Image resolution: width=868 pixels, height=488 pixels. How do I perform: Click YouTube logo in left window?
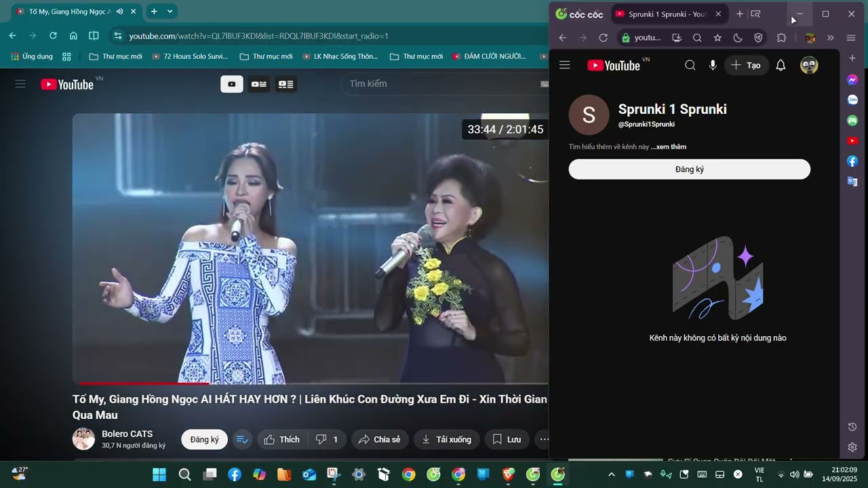67,84
